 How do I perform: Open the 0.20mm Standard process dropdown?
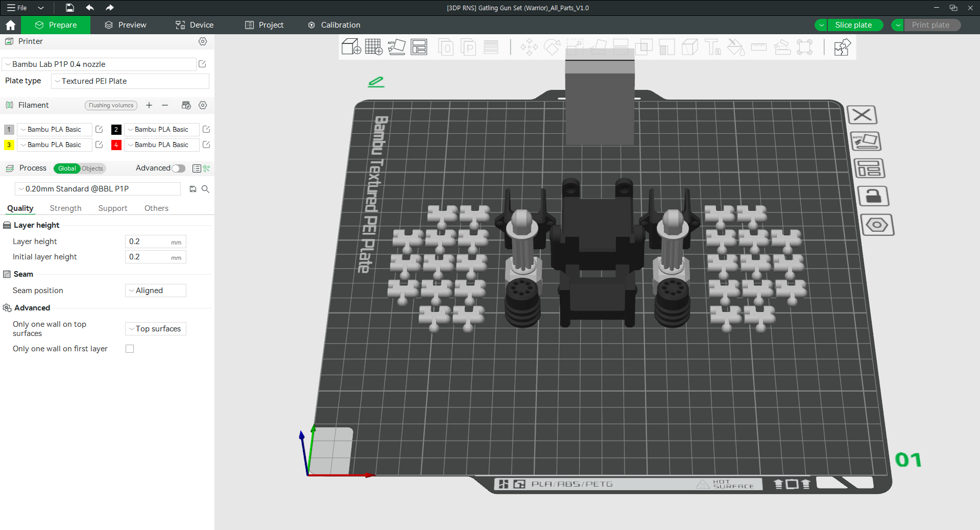[97, 189]
